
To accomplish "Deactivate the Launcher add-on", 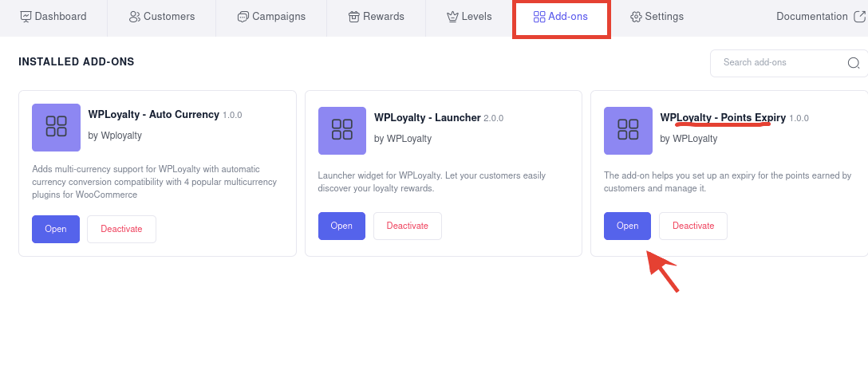I will point(407,226).
